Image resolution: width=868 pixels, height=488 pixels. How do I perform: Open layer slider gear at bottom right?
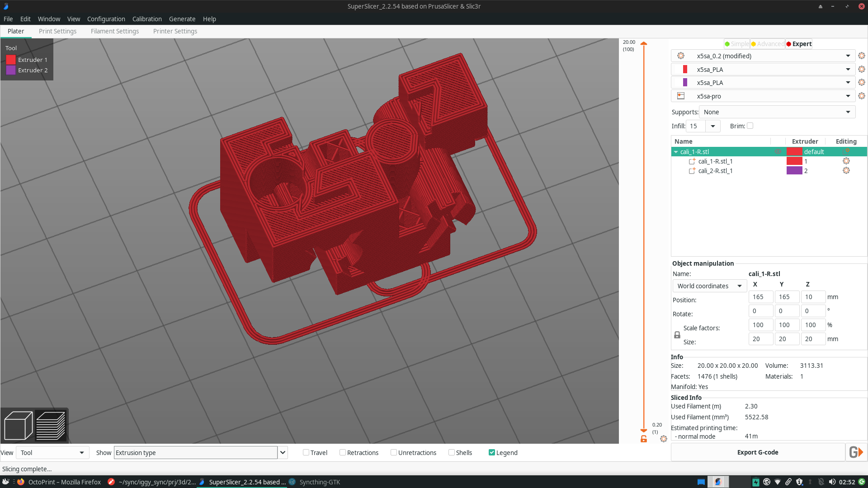664,439
